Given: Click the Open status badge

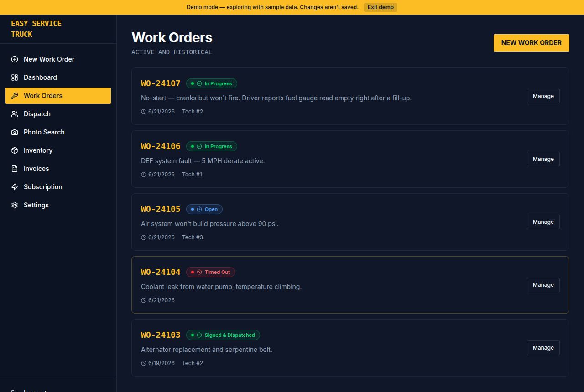Looking at the screenshot, I should [x=204, y=209].
